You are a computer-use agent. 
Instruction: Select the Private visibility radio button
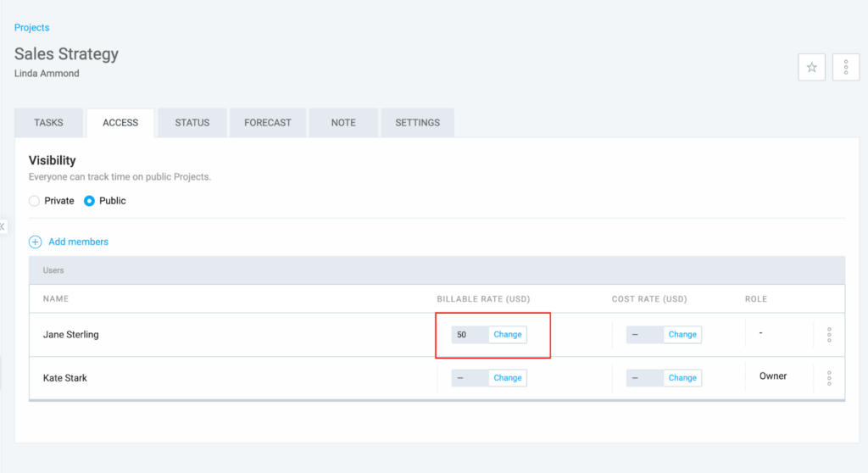[x=35, y=201]
